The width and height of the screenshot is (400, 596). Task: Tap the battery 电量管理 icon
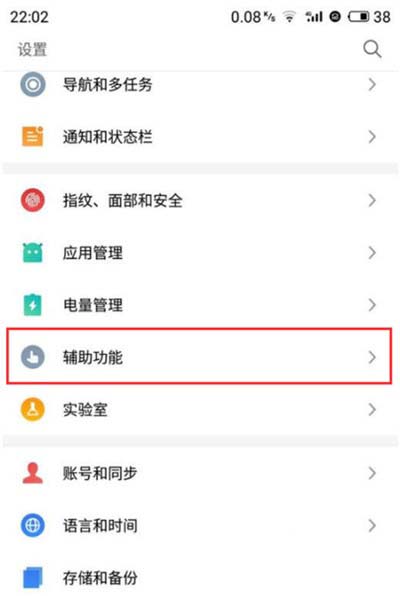point(33,304)
